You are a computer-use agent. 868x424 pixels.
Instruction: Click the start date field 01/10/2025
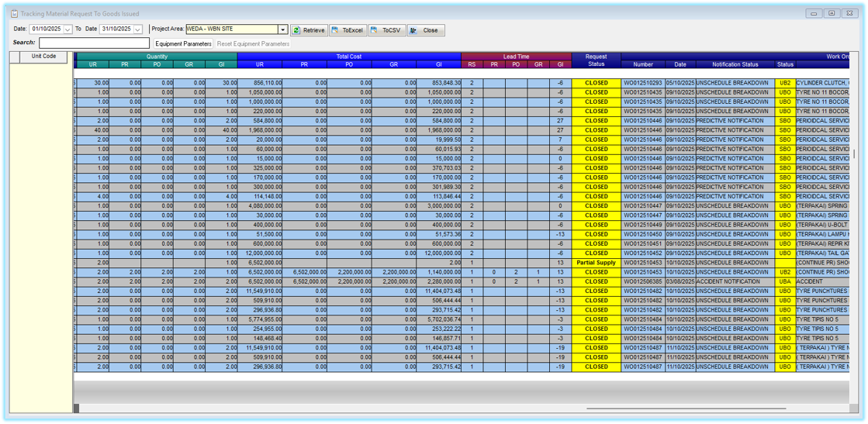47,29
